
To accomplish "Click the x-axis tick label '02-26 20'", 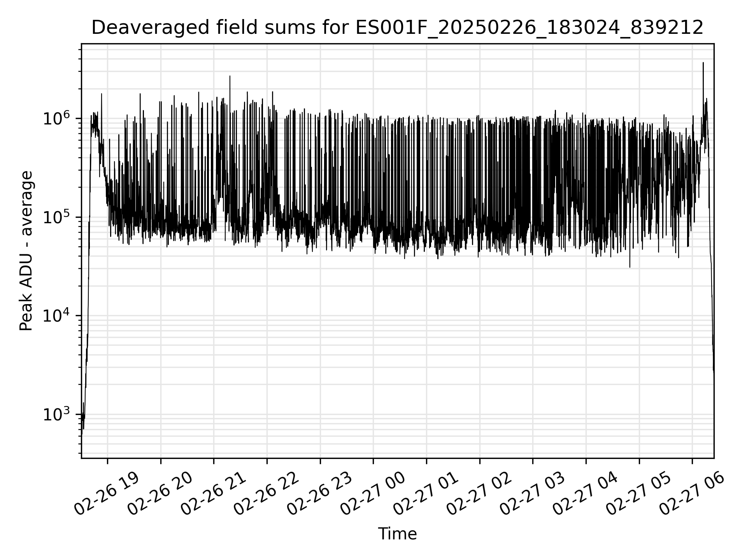I will click(160, 493).
